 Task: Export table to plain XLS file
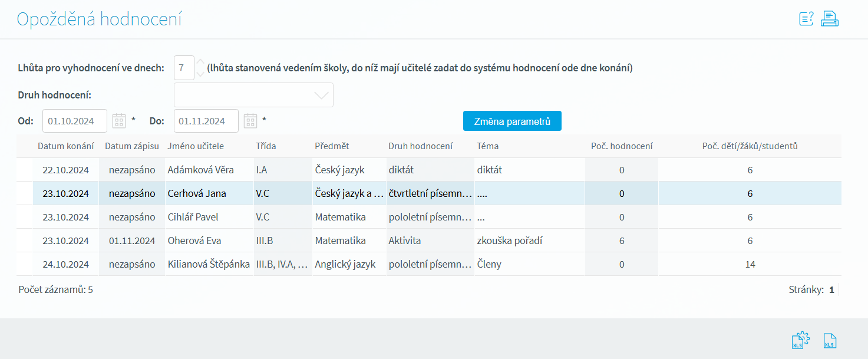pos(830,341)
